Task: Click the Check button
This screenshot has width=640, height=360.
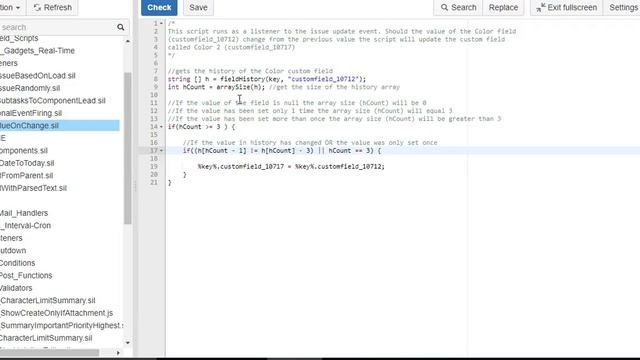Action: point(159,7)
